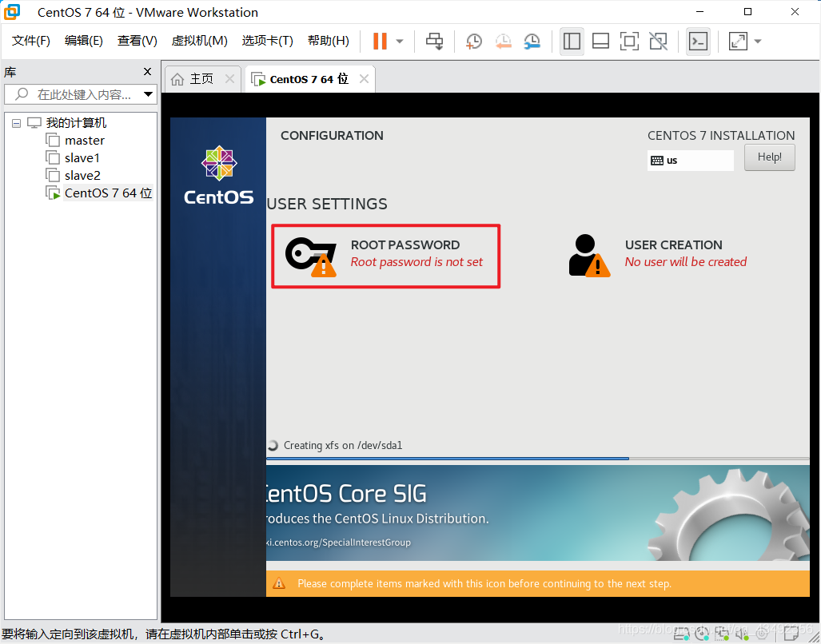This screenshot has width=821, height=644.
Task: Select CentOS 7 64 位 in library
Action: coord(108,193)
